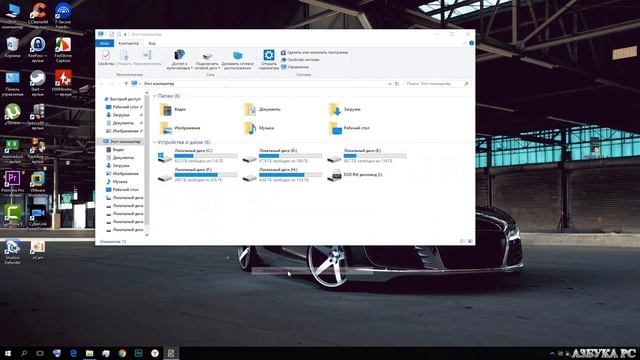Select Локальный диск (F:) drive
640x360 pixels.
coord(198,175)
